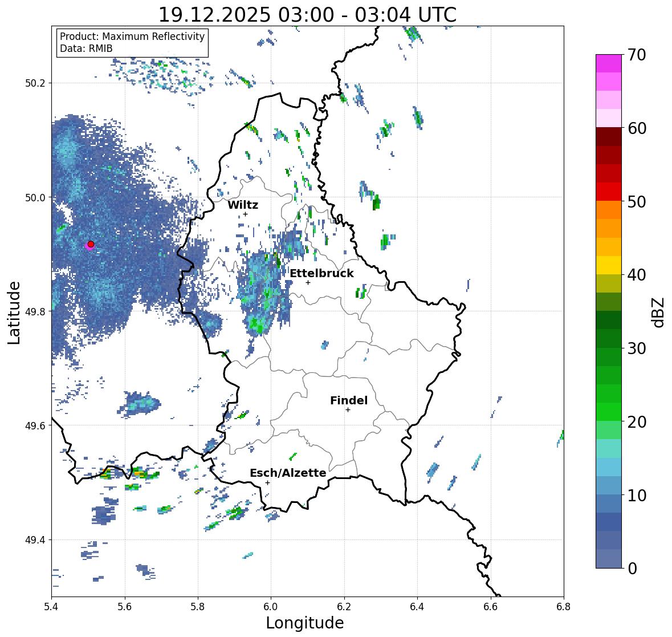Click the Latitude axis label

point(14,313)
